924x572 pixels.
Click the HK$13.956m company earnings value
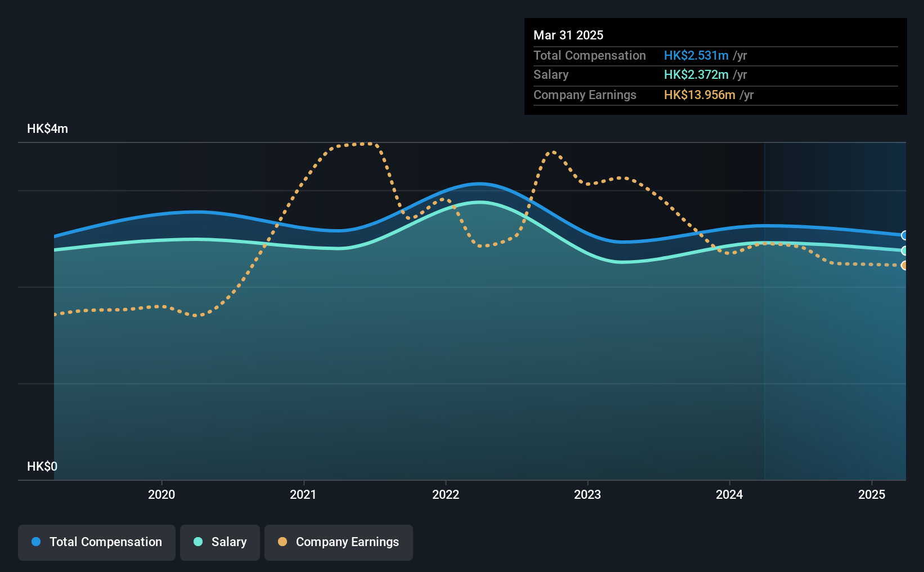tap(699, 95)
